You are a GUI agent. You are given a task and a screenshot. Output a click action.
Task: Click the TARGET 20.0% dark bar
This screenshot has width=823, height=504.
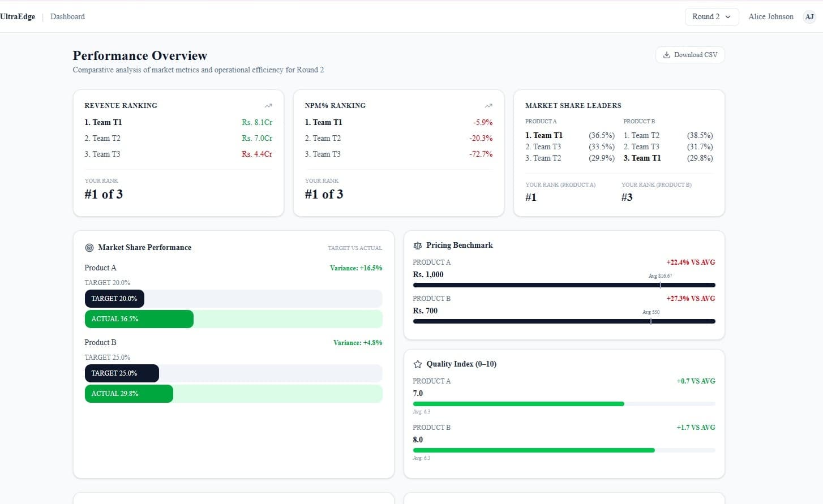point(114,299)
